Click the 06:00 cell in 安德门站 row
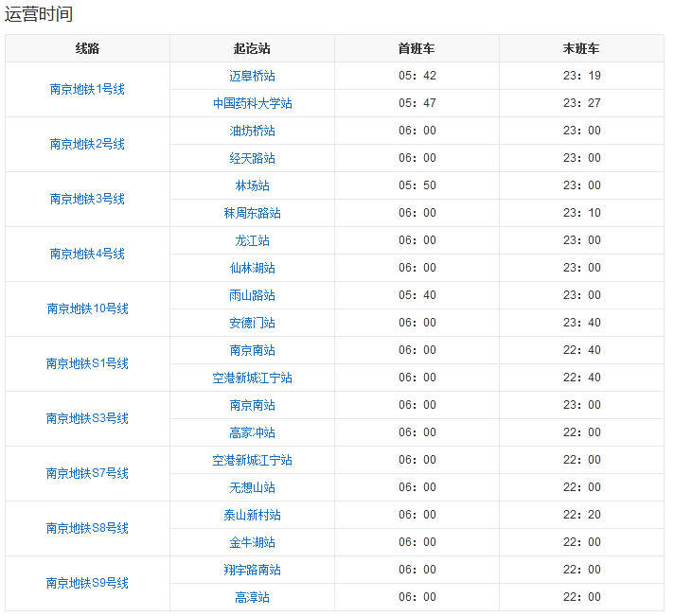The image size is (674, 616). (417, 323)
